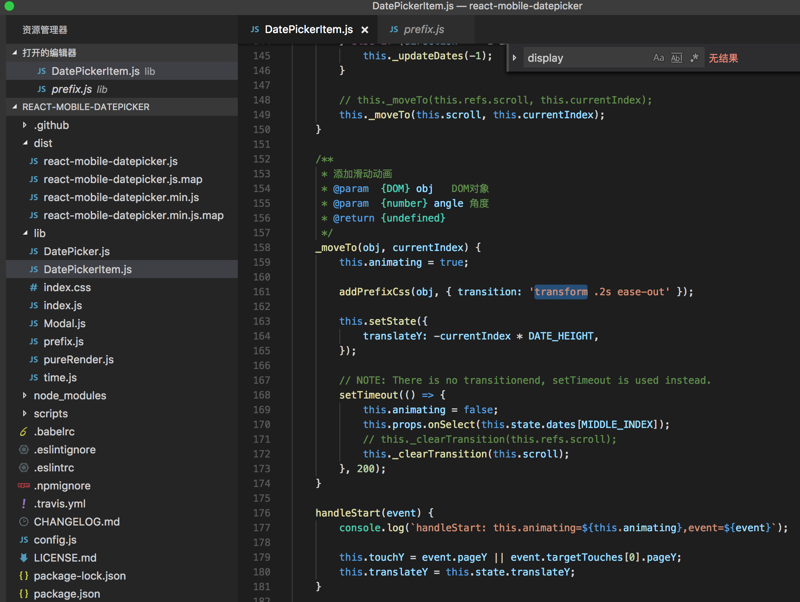Click the .npmignore npm icon
Image resolution: width=800 pixels, height=602 pixels.
click(x=24, y=485)
